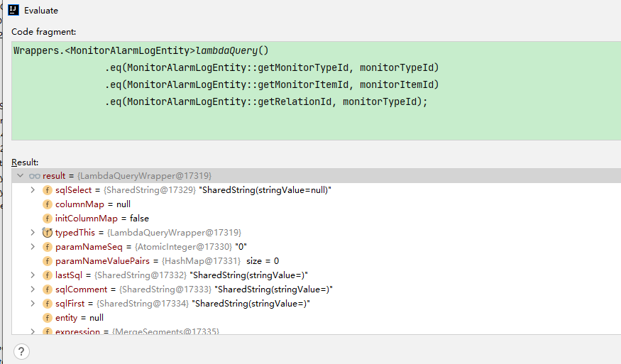
Task: Click the field icon of entity
Action: click(47, 318)
